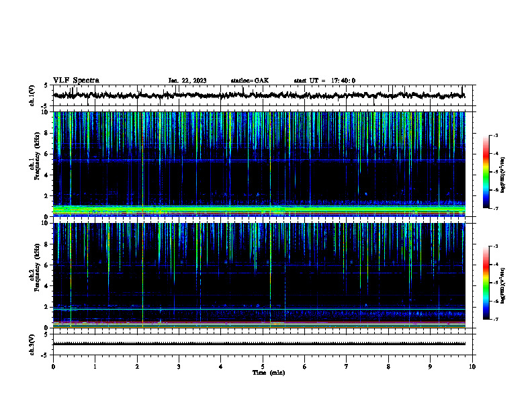Click the Time (min) axis label
The width and height of the screenshot is (532, 411).
(x=269, y=373)
